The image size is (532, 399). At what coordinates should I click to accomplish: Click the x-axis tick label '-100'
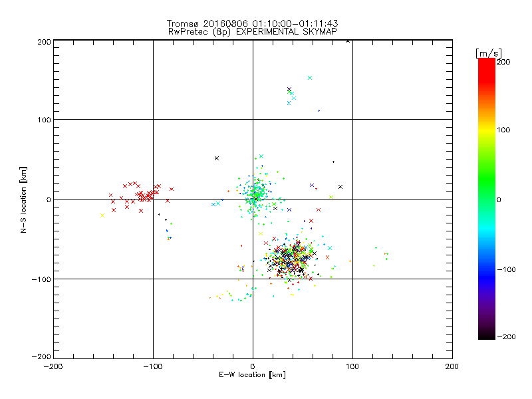point(153,366)
